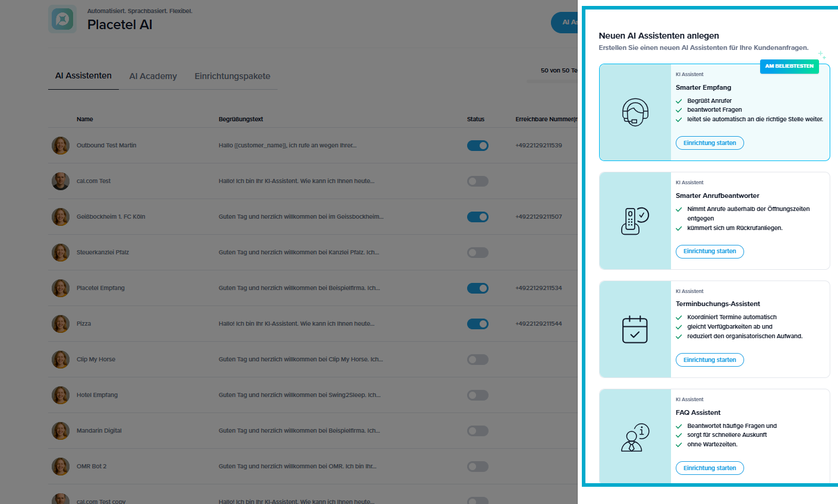838x504 pixels.
Task: Click the Steuerkanzlei Pfalz avatar
Action: pos(61,253)
